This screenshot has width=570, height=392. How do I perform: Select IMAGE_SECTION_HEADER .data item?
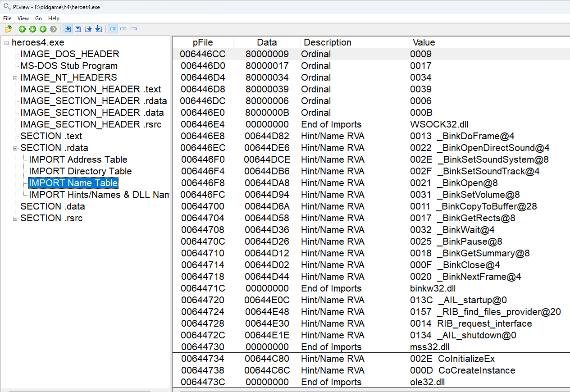tap(92, 113)
